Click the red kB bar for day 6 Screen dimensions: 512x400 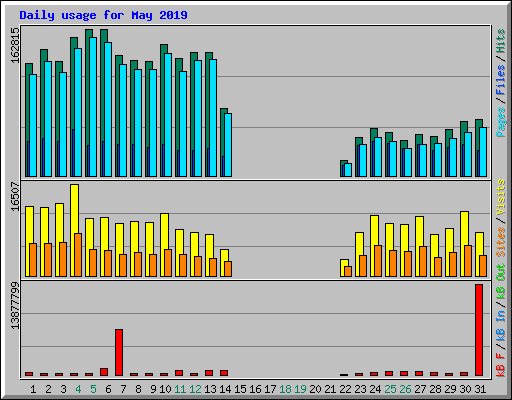click(x=104, y=372)
